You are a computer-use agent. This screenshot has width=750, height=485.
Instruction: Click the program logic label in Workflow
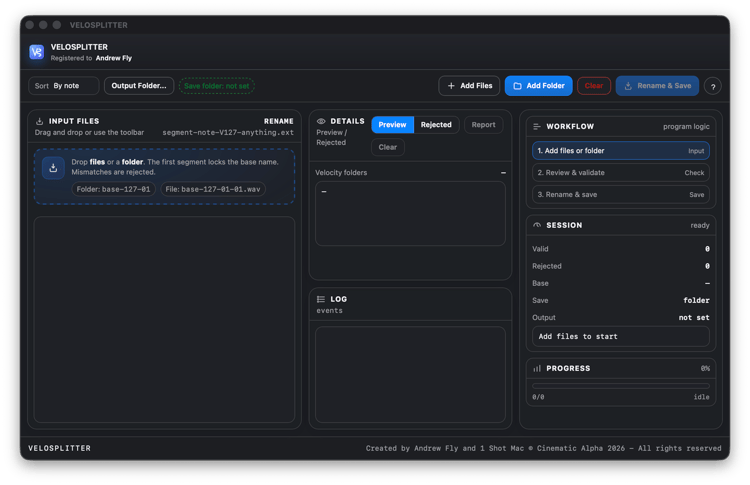(x=686, y=127)
